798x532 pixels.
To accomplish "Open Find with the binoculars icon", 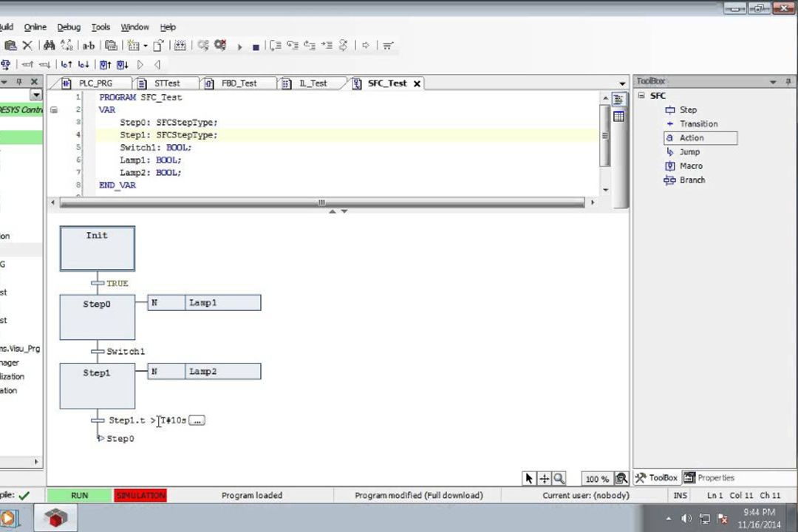I will (50, 45).
